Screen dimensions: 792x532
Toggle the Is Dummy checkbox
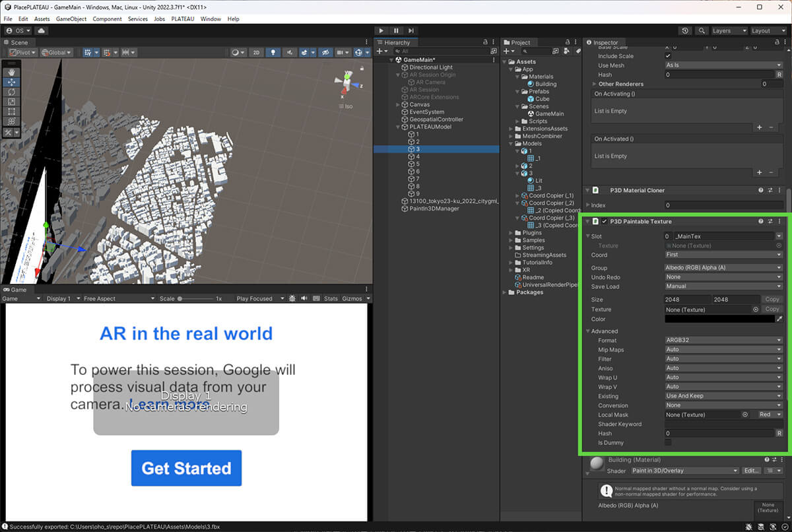point(668,442)
